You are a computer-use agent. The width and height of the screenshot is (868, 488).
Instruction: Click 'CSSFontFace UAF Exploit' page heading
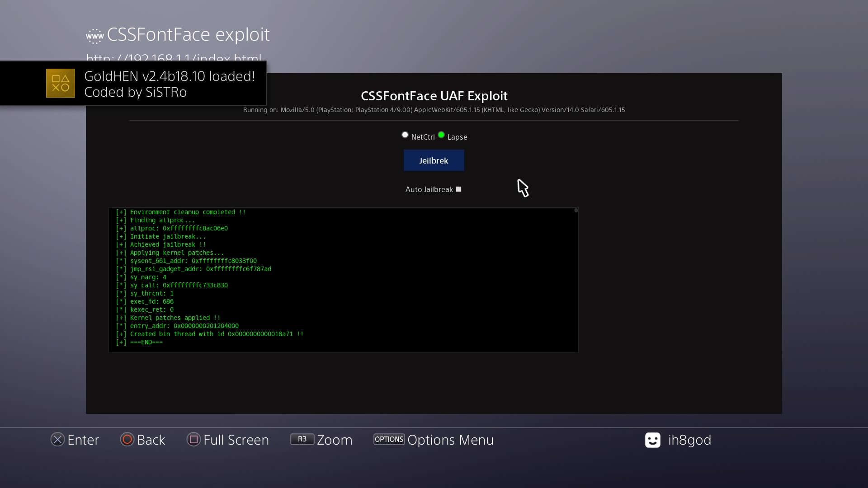[x=434, y=96]
